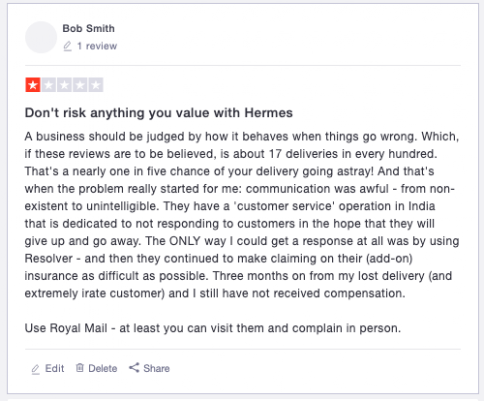Click the red first rating star
The width and height of the screenshot is (484, 401).
(x=33, y=85)
